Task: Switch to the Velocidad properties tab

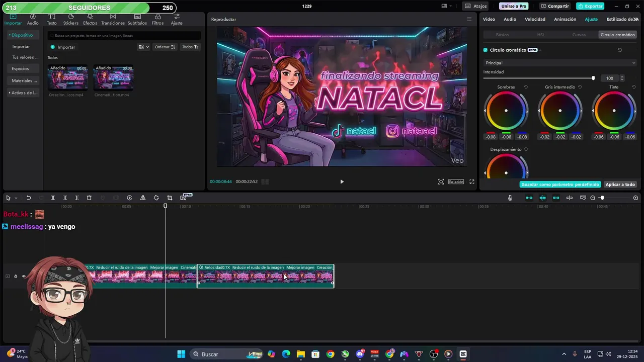Action: pyautogui.click(x=535, y=19)
